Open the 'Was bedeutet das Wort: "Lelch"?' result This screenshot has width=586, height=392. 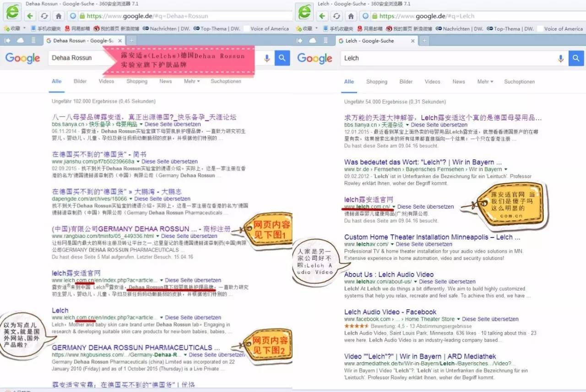pyautogui.click(x=423, y=162)
